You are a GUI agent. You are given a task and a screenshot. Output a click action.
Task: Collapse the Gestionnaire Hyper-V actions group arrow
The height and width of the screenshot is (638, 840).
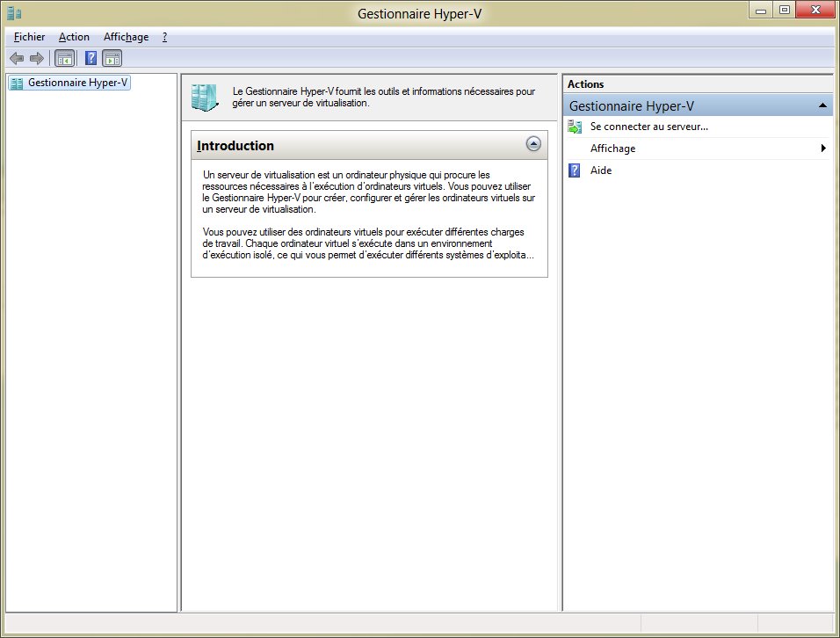point(822,105)
